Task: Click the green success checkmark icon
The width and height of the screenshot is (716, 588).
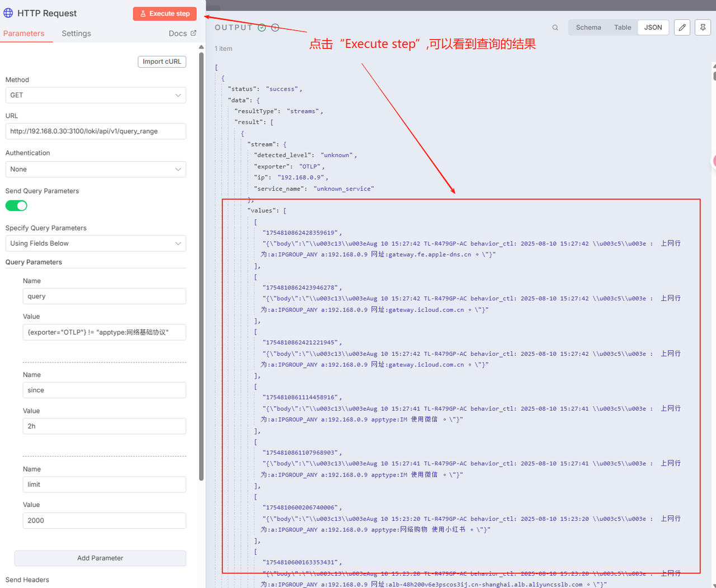Action: [262, 27]
